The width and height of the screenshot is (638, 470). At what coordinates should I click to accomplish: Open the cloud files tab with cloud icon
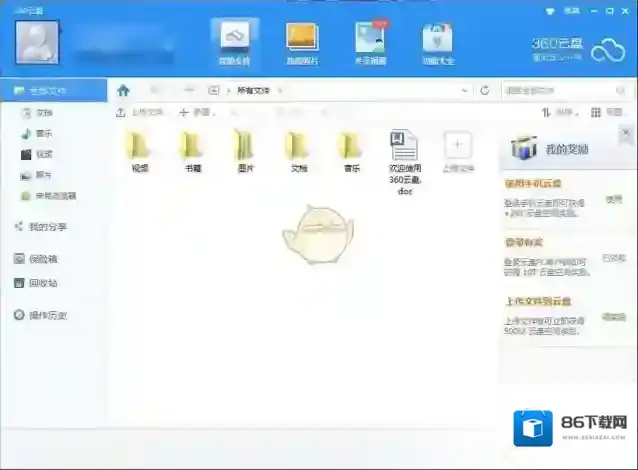tap(234, 42)
